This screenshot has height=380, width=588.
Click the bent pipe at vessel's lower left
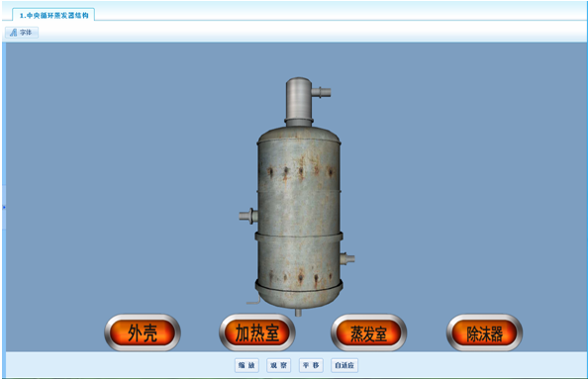tap(253, 300)
